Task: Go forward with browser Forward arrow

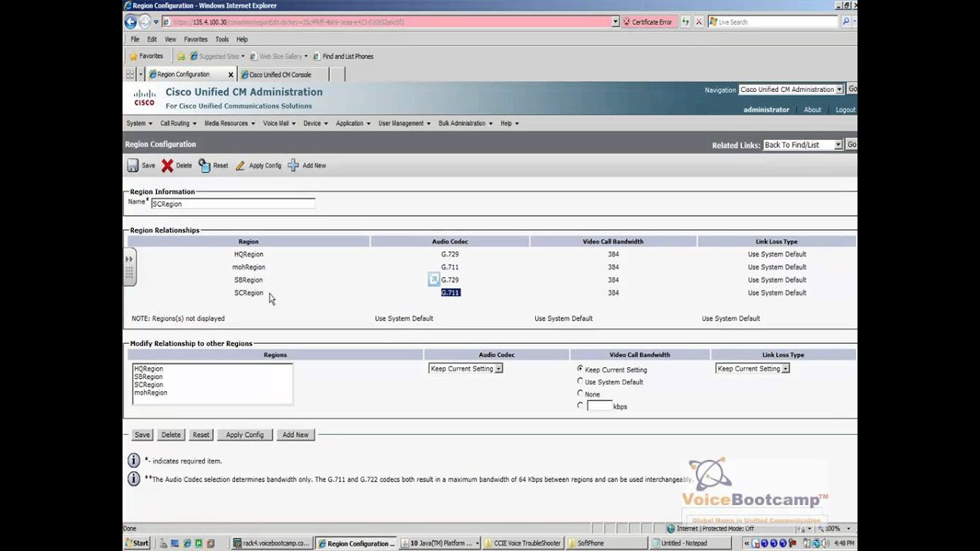Action: [x=145, y=22]
